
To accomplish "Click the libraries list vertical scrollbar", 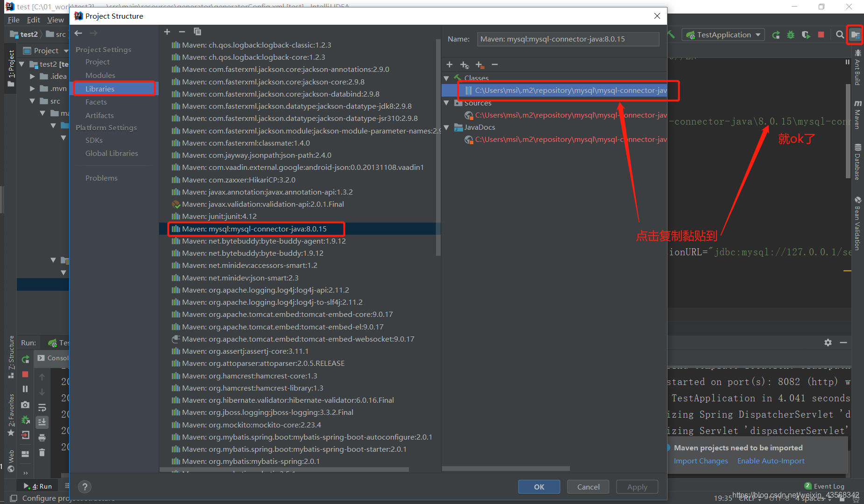I will pyautogui.click(x=438, y=147).
